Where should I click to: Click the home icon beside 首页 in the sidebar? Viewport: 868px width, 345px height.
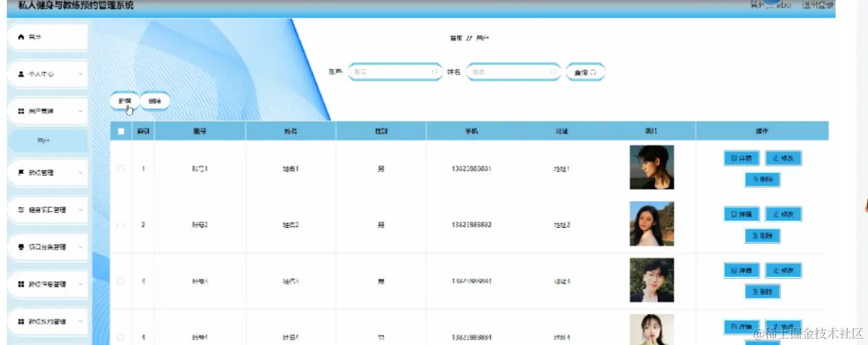(x=21, y=37)
